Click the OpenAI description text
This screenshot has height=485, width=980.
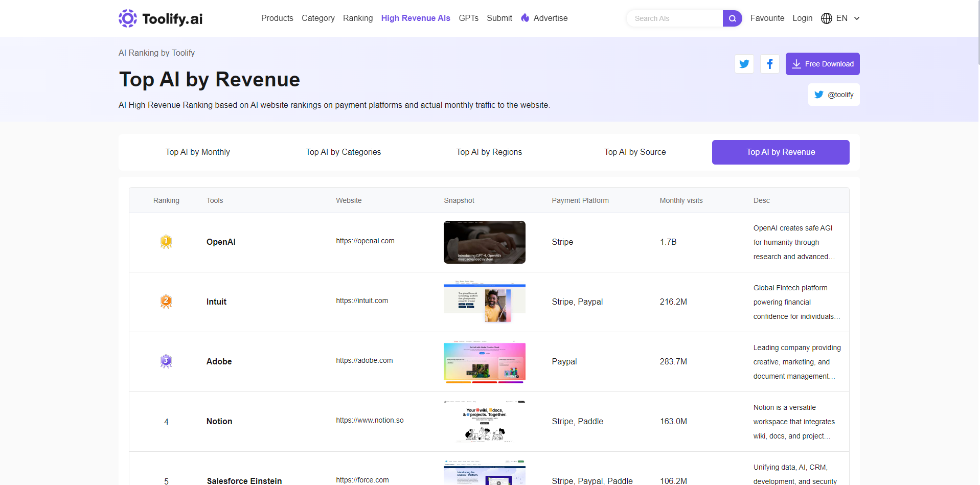tap(794, 242)
